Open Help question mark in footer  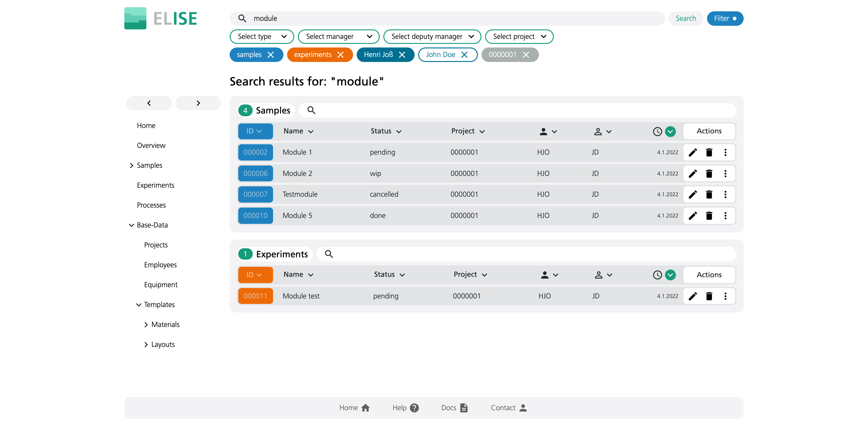click(415, 408)
